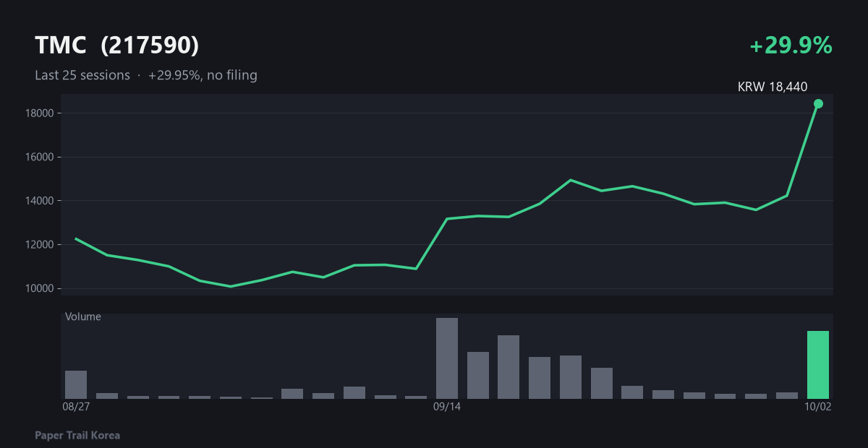Click the 'Last 25 sessions' subtitle text

click(82, 75)
